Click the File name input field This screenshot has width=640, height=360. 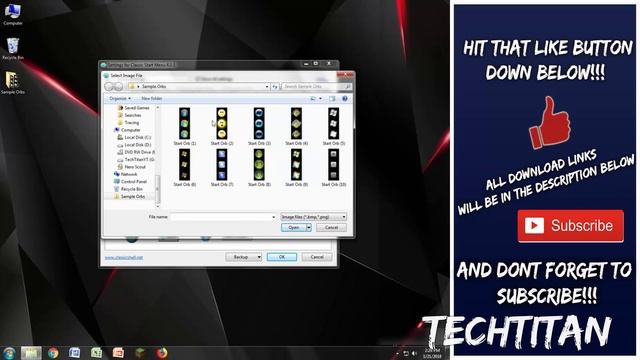[223, 217]
